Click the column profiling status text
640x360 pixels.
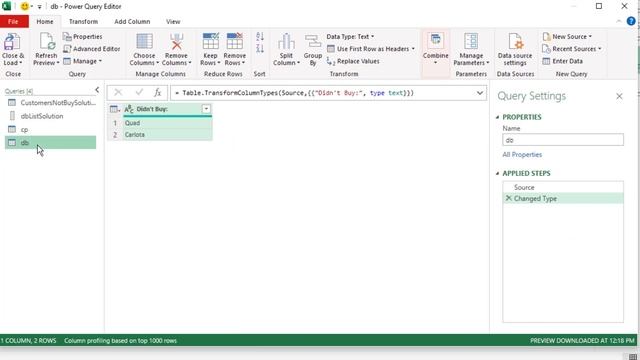(x=120, y=340)
